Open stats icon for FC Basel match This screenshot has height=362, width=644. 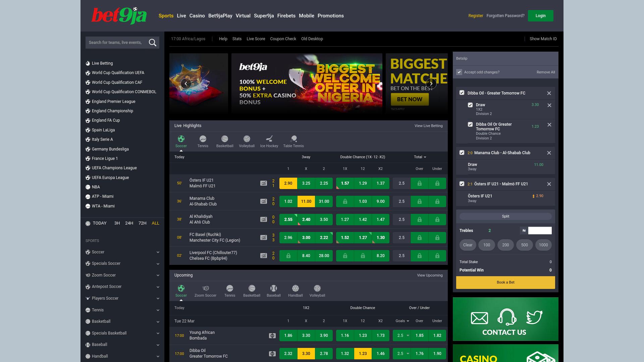click(264, 238)
